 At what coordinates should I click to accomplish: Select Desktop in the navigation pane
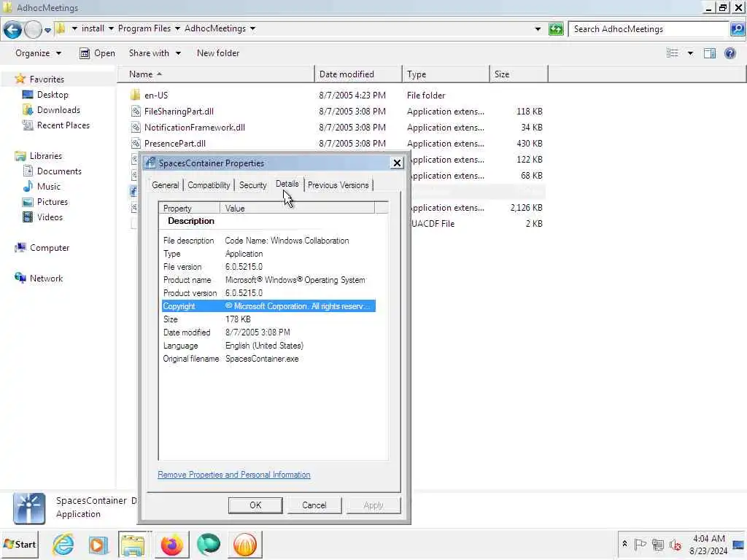pyautogui.click(x=53, y=95)
